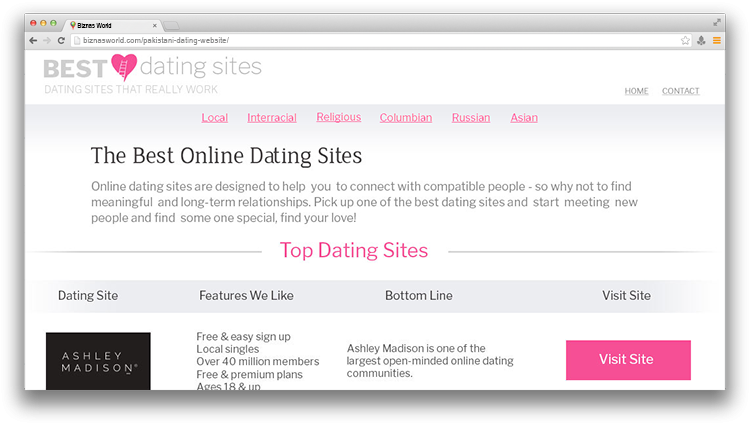Reload the page with the refresh icon

click(x=61, y=41)
